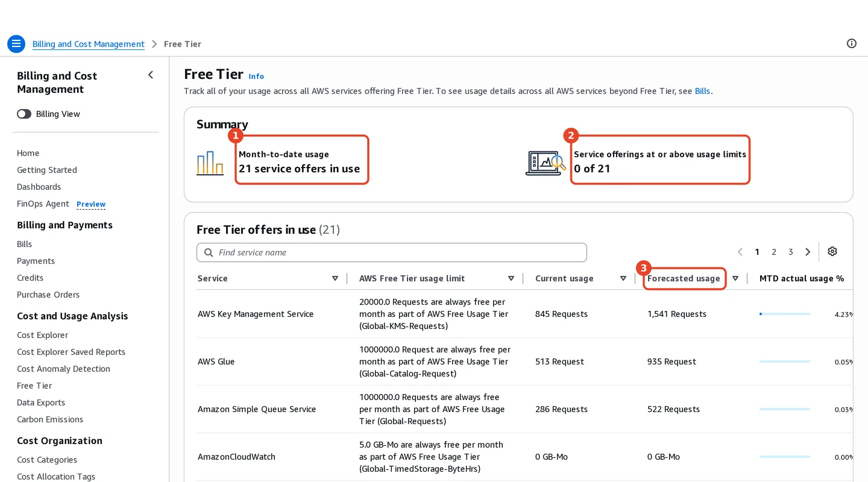The image size is (868, 482).
Task: Click the 513 Request current usage cell
Action: tap(559, 361)
